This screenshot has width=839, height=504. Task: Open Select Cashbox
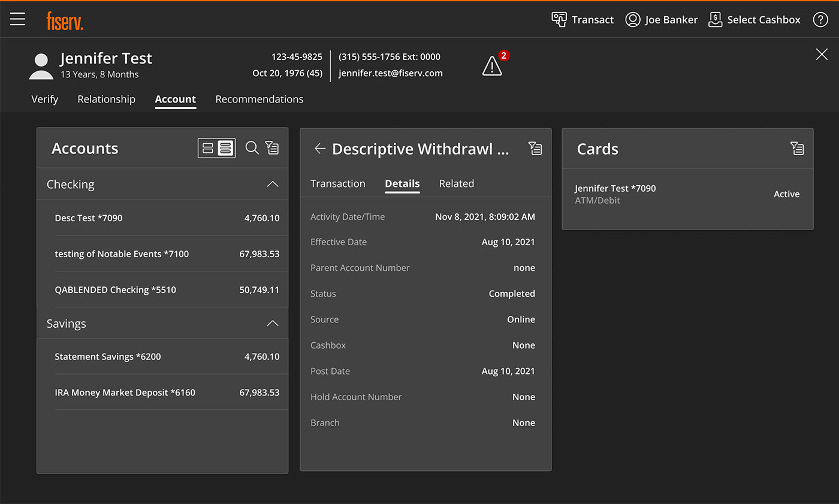(x=754, y=20)
